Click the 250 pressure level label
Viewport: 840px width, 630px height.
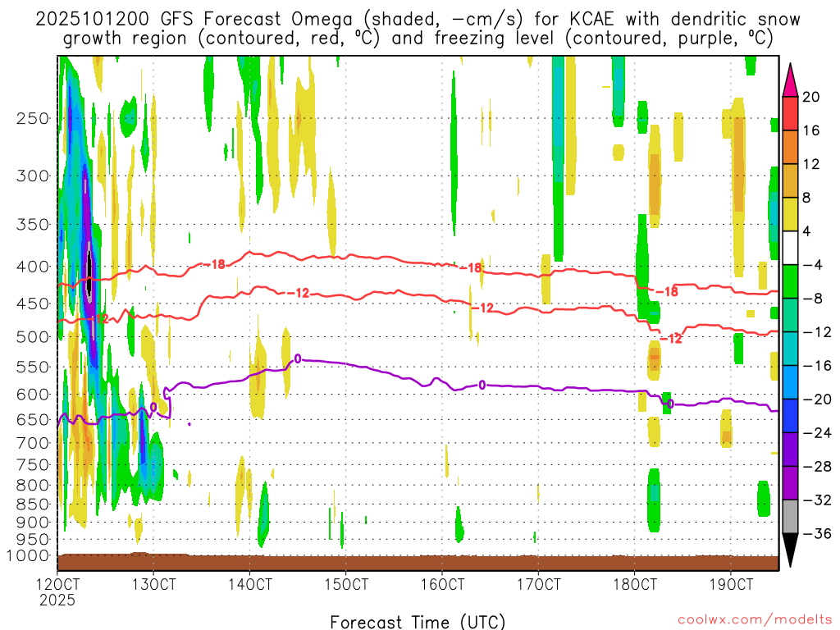[x=33, y=118]
